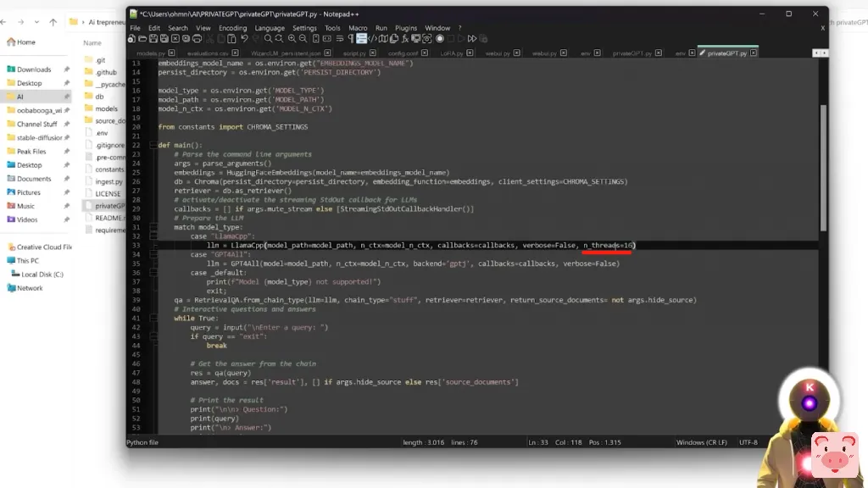Click the Save All toolbar icon
The image size is (868, 488).
(164, 39)
